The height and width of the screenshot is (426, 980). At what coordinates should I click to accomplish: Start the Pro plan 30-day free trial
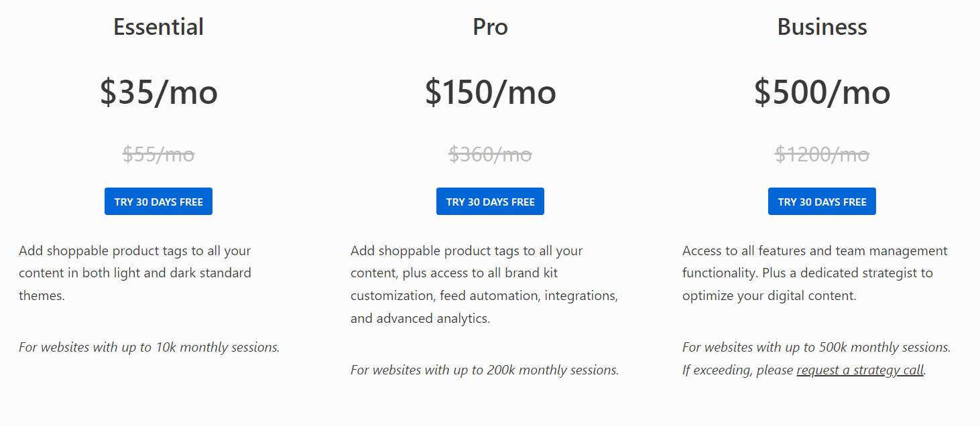click(x=490, y=202)
